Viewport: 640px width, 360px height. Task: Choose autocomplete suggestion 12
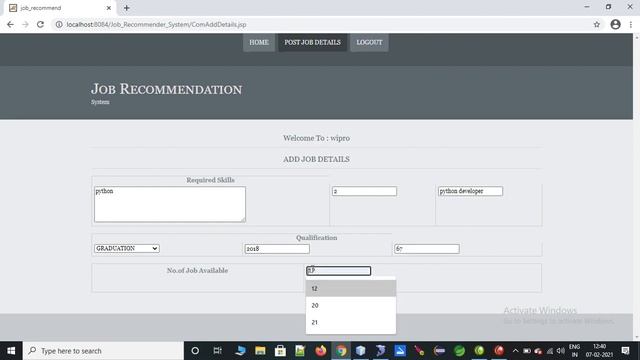pos(351,289)
